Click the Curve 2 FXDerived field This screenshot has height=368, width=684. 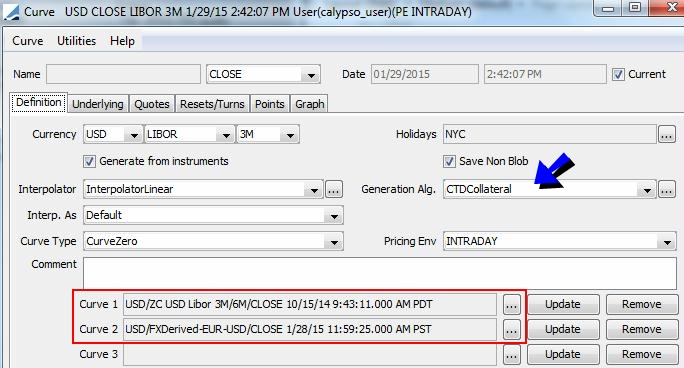310,329
